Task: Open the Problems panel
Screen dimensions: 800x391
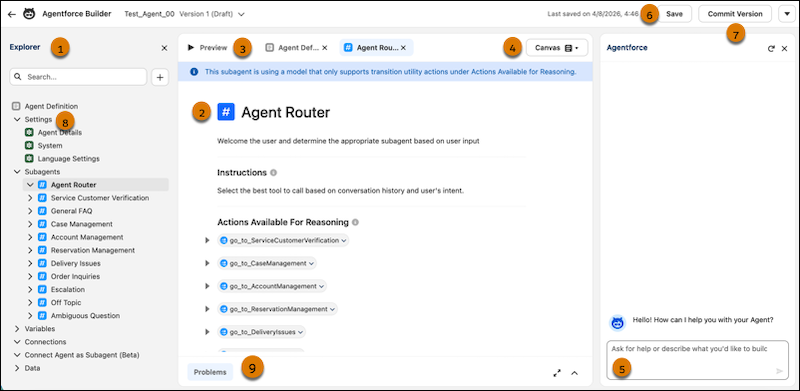Action: [x=210, y=372]
